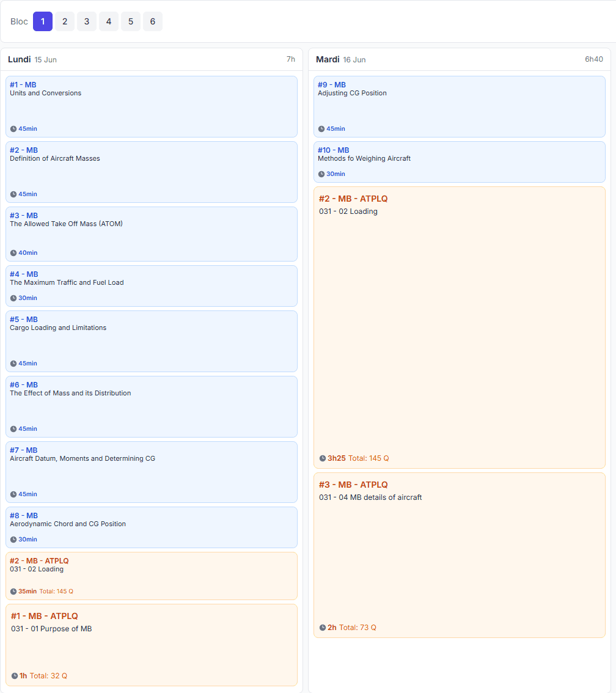Select '031 - 04 MB details of aircraft'
Image resolution: width=616 pixels, height=693 pixels.
click(x=370, y=497)
